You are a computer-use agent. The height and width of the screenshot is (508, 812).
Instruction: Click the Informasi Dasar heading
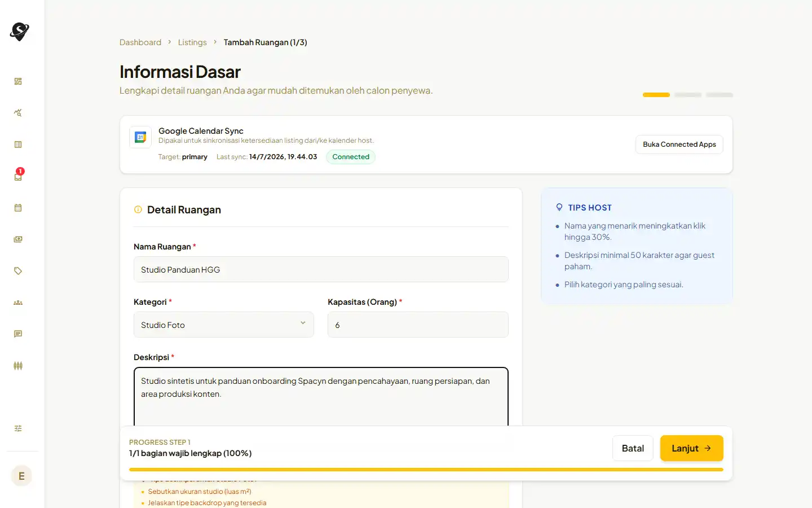(180, 72)
